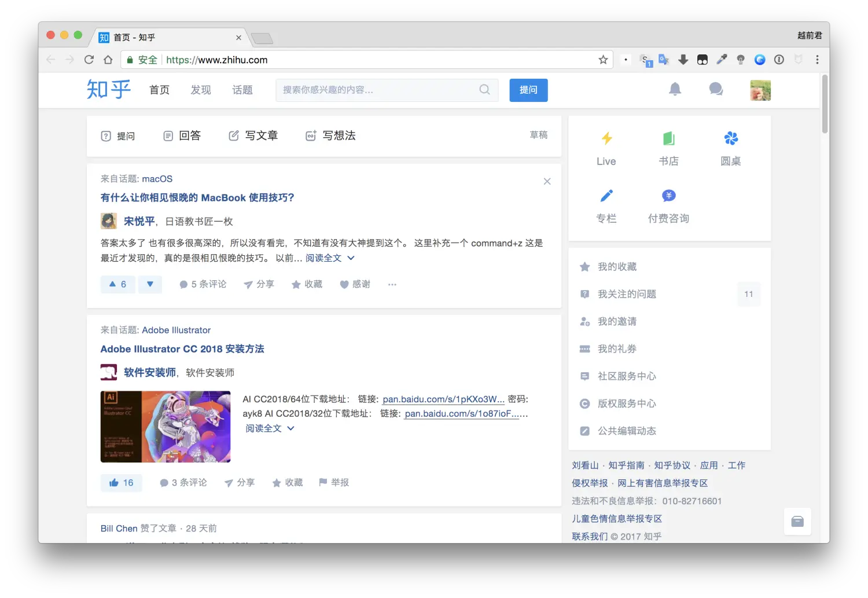Viewport: 868px width, 598px height.
Task: Click the page vertical scrollbar
Action: point(825,104)
